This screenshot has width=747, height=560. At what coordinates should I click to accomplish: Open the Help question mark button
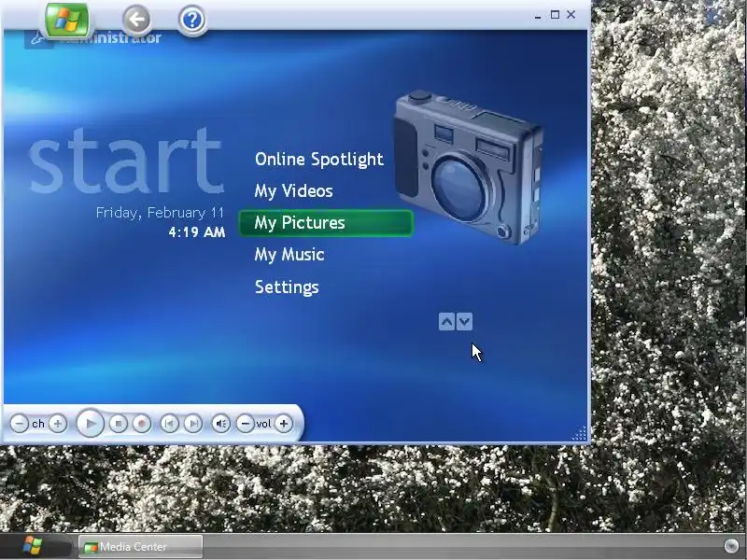click(192, 20)
